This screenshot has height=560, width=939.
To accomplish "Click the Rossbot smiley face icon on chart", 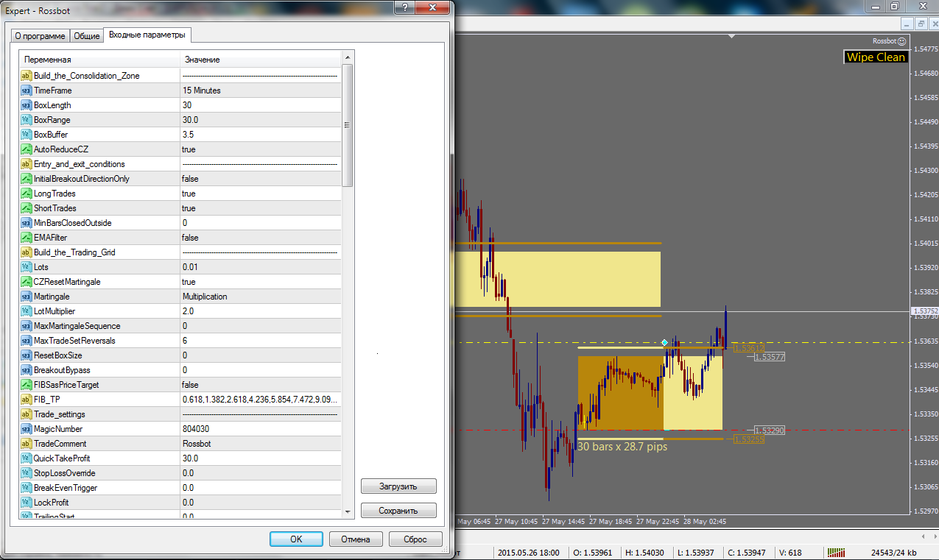I will click(902, 42).
